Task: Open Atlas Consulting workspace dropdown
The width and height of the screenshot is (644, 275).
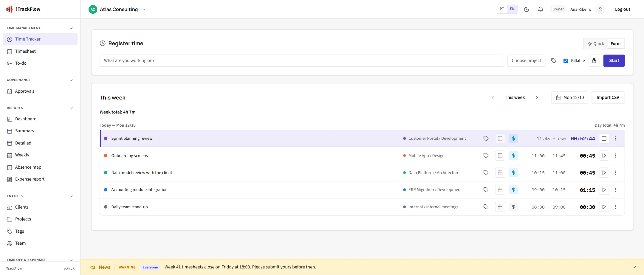Action: pyautogui.click(x=117, y=9)
